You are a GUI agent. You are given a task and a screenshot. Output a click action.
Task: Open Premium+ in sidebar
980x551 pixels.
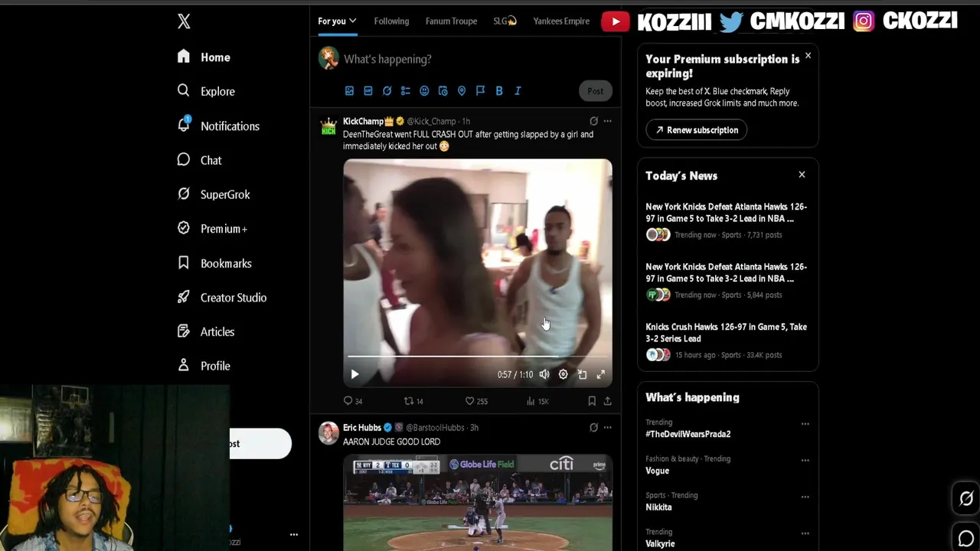pos(212,228)
